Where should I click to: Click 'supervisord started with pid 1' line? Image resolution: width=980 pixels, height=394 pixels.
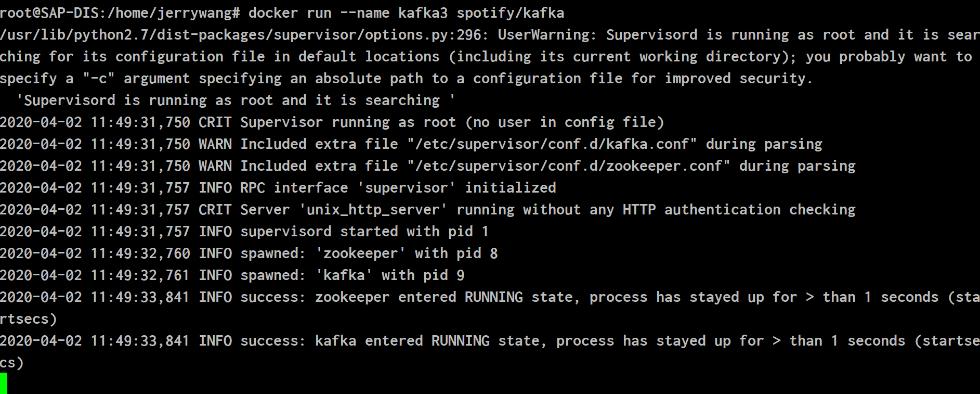tap(244, 232)
